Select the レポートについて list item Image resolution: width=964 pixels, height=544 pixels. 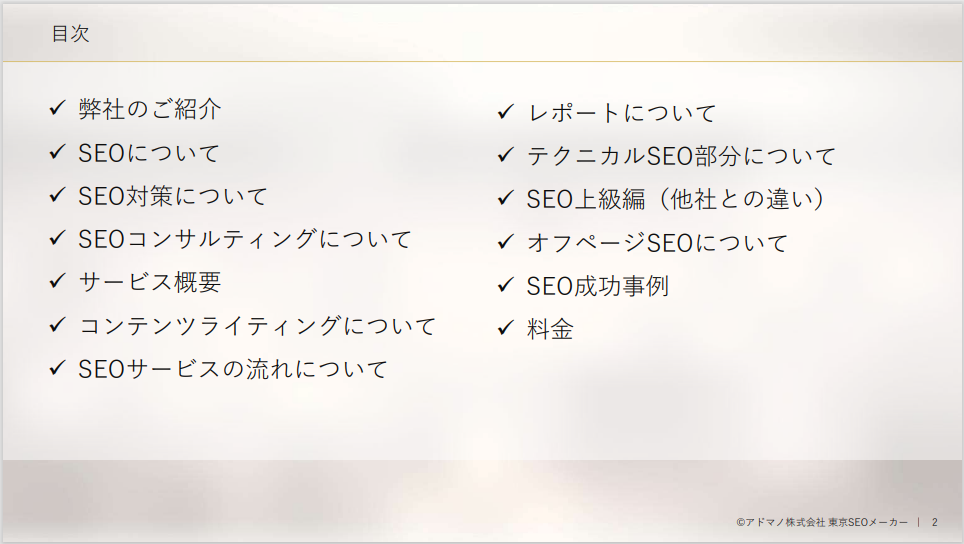click(622, 113)
